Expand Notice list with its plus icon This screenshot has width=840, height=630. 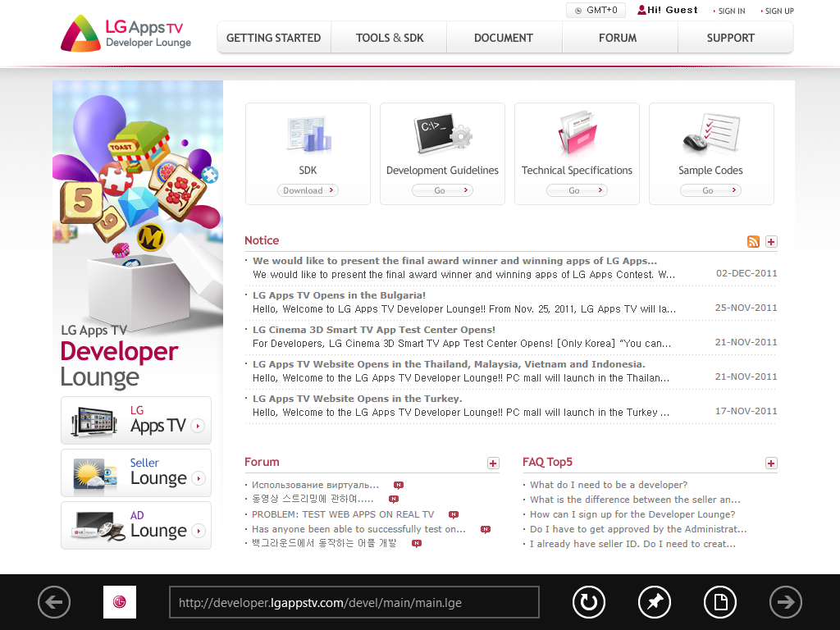tap(771, 242)
